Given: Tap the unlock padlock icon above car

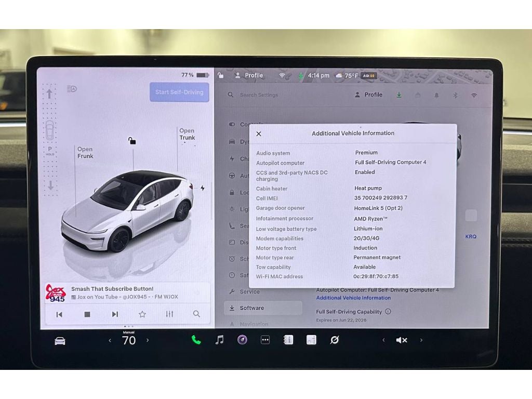Looking at the screenshot, I should [132, 140].
